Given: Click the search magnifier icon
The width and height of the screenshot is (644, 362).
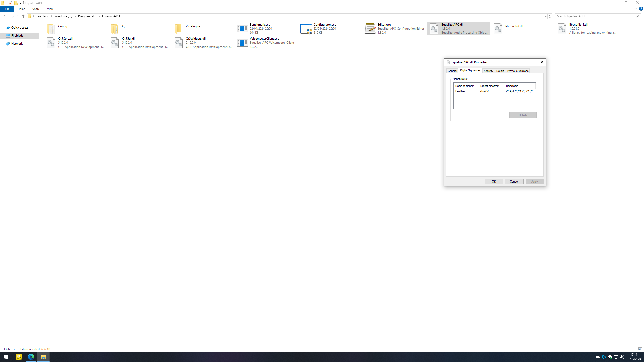Looking at the screenshot, I should (637, 16).
